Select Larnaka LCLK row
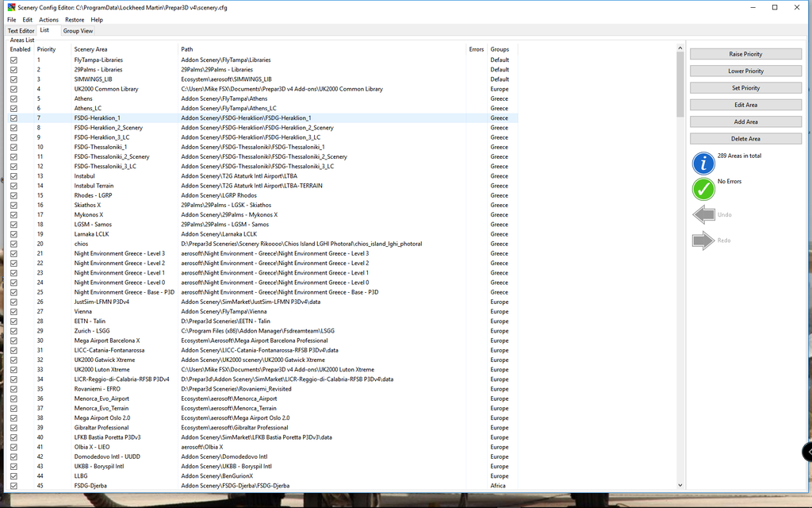Image resolution: width=812 pixels, height=508 pixels. (x=262, y=234)
